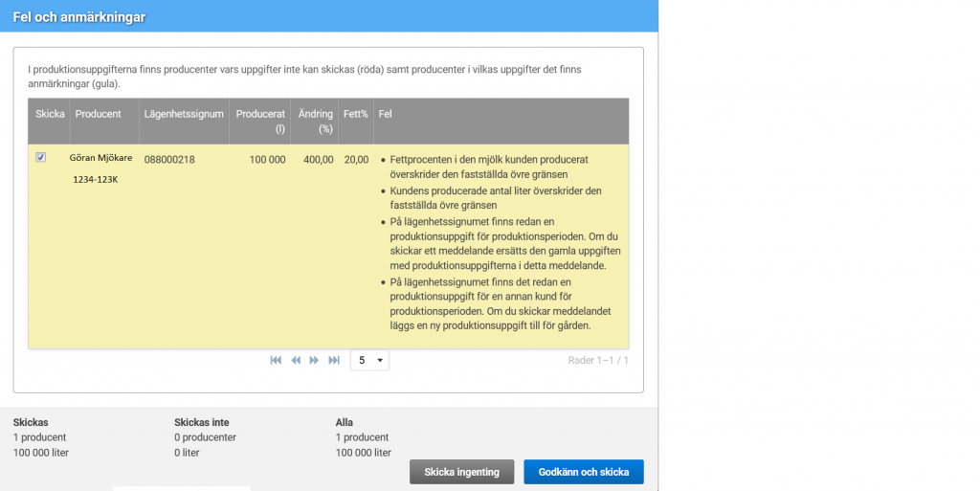Click the Skickas summary heading
Image resolution: width=980 pixels, height=491 pixels.
(31, 422)
